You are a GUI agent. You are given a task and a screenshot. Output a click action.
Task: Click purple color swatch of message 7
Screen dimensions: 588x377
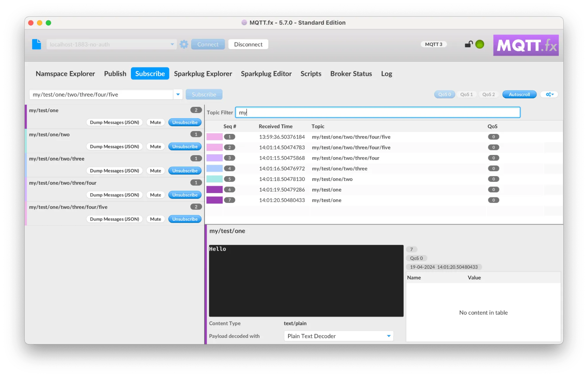(214, 200)
